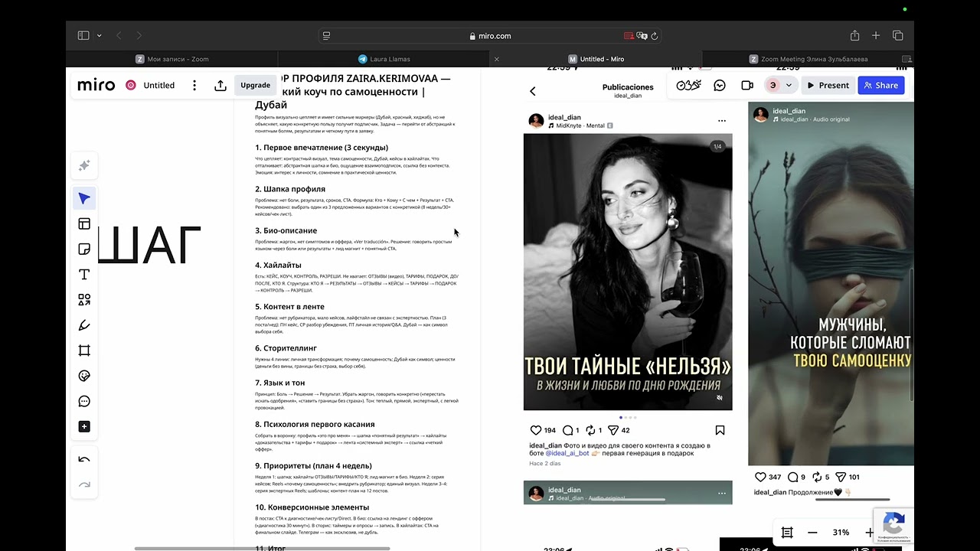Select the cursor selection tool
Screen dimensions: 980x551
(x=84, y=199)
